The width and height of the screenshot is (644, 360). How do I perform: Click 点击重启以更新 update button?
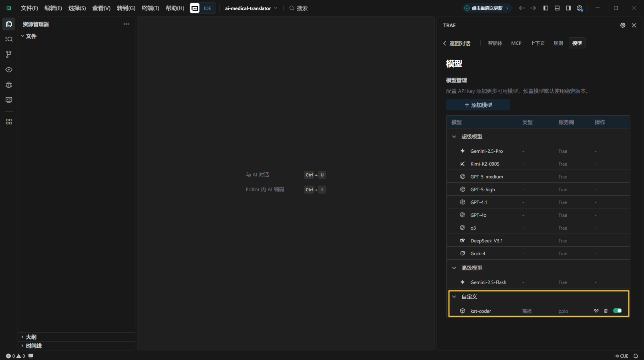487,8
